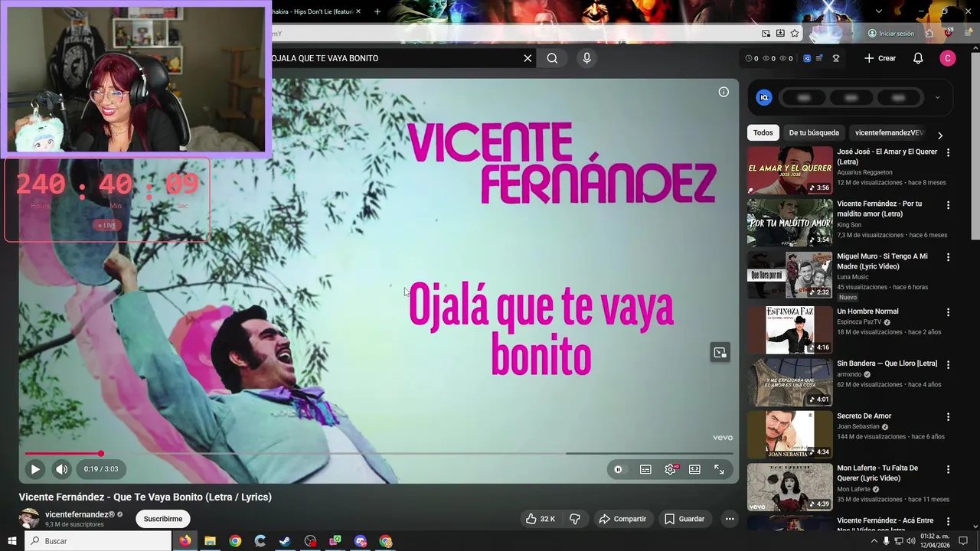Open the miniplayer overlay icon on the video
The image size is (980, 551).
coord(720,352)
